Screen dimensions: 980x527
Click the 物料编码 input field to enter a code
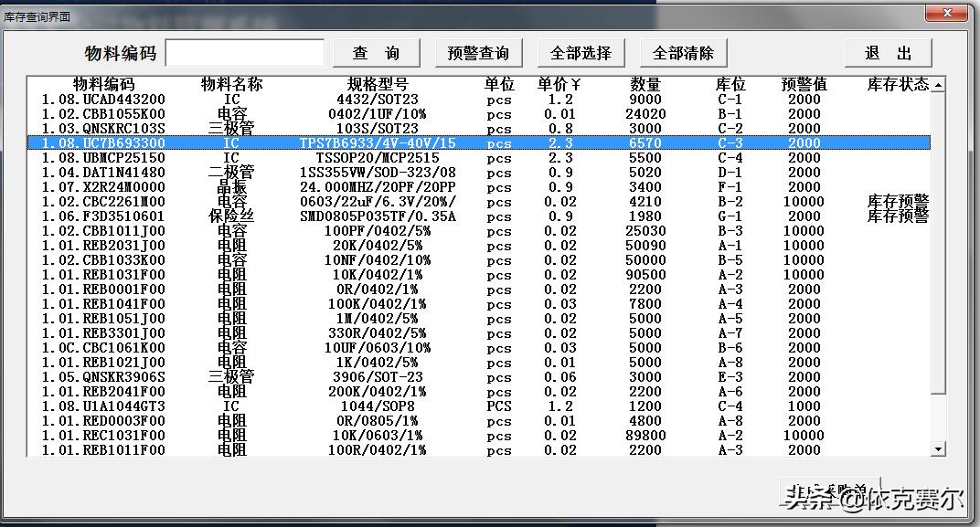pos(245,53)
